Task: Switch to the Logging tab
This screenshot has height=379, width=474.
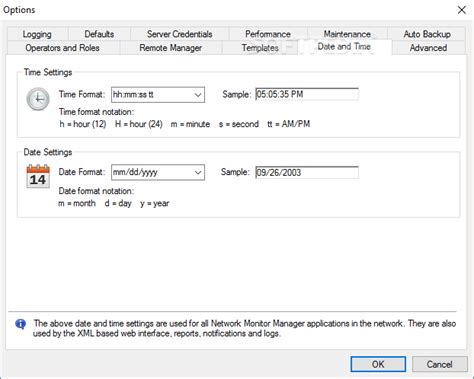Action: point(37,34)
